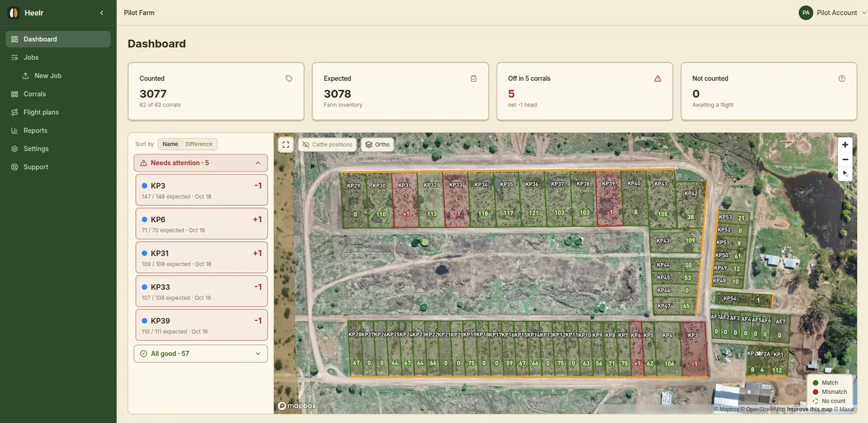Click the warning triangle on Off in 5 corrals

(x=658, y=79)
